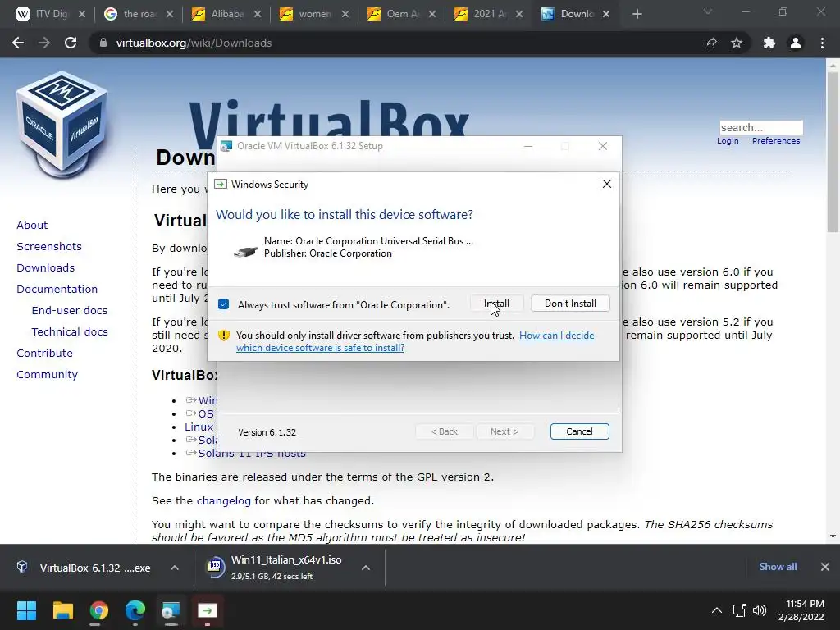The height and width of the screenshot is (630, 840).
Task: Open About in sidebar
Action: (32, 225)
